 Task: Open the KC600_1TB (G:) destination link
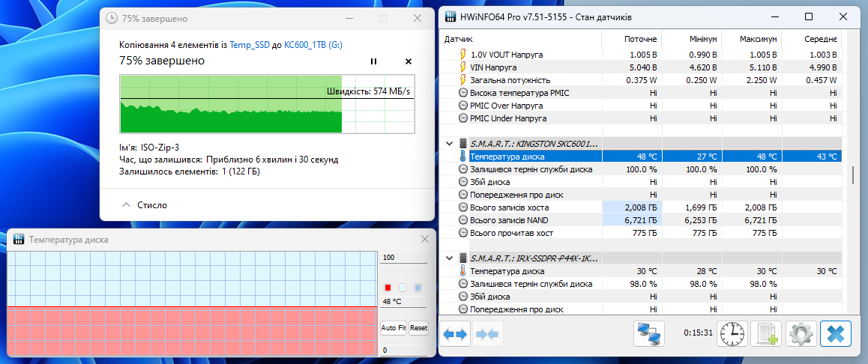(313, 45)
